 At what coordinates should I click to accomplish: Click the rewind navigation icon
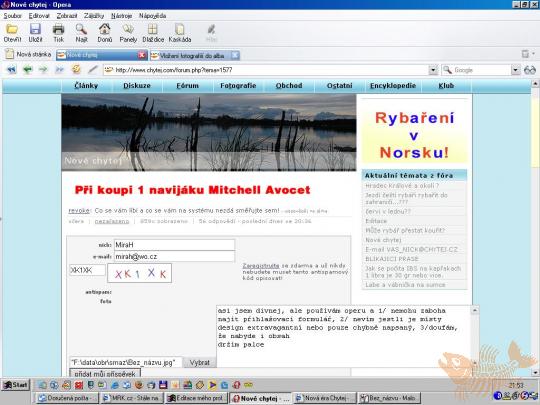click(x=11, y=70)
